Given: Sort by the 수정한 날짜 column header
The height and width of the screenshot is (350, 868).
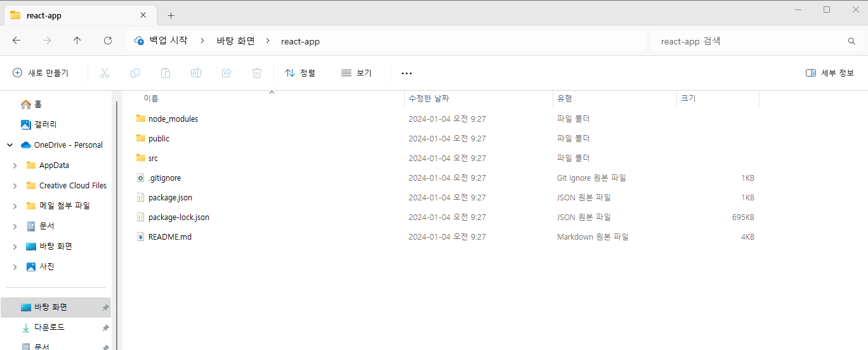Looking at the screenshot, I should click(x=429, y=98).
